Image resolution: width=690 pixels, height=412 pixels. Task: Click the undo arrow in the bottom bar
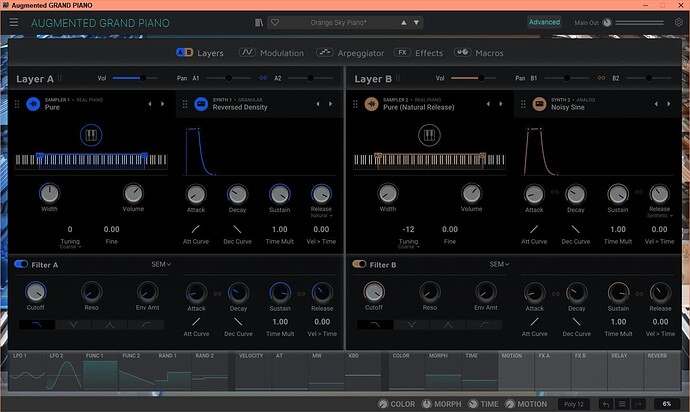tap(606, 404)
